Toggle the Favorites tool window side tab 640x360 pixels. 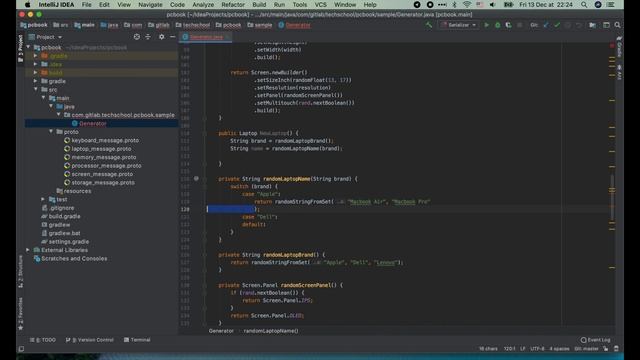[x=20, y=313]
